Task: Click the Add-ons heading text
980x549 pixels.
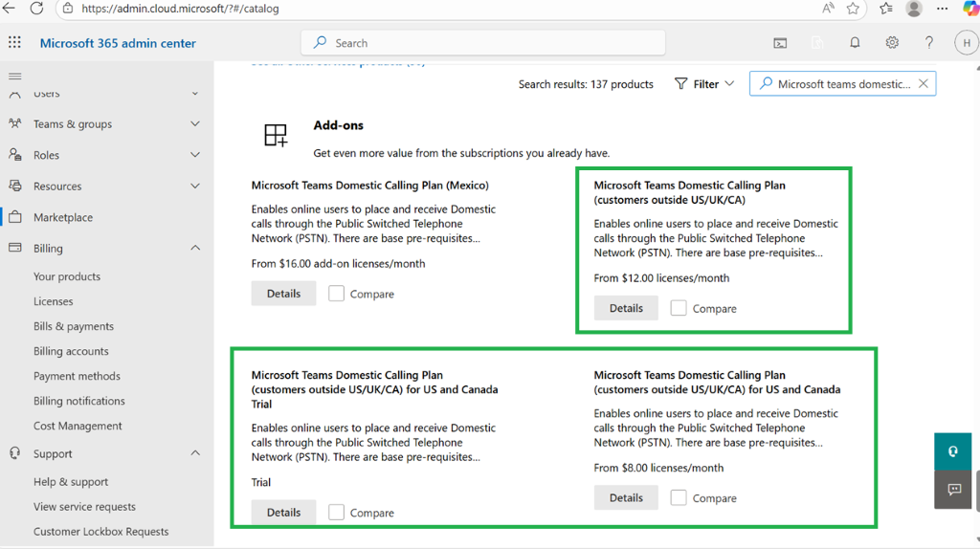Action: click(x=338, y=125)
